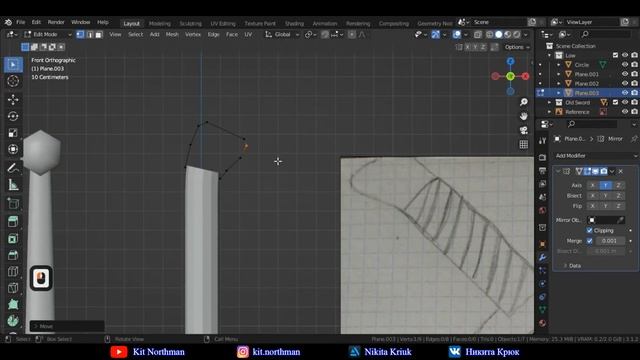640x360 pixels.
Task: Toggle Mirror Axis X button
Action: [593, 185]
